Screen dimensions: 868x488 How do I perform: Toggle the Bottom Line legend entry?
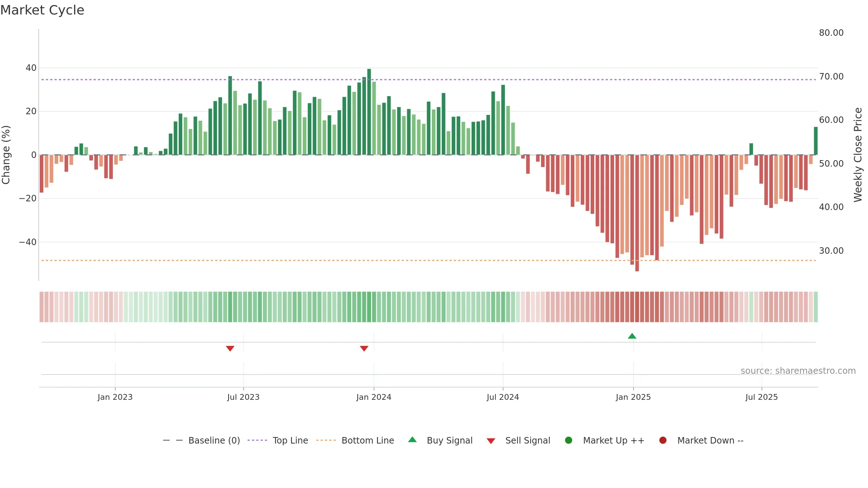[355, 440]
